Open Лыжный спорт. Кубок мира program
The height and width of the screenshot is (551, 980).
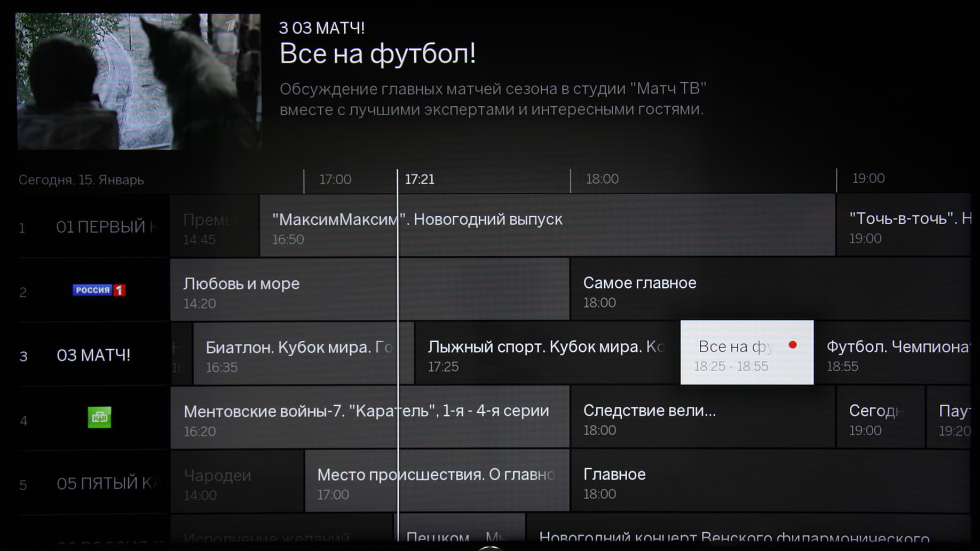(x=548, y=353)
